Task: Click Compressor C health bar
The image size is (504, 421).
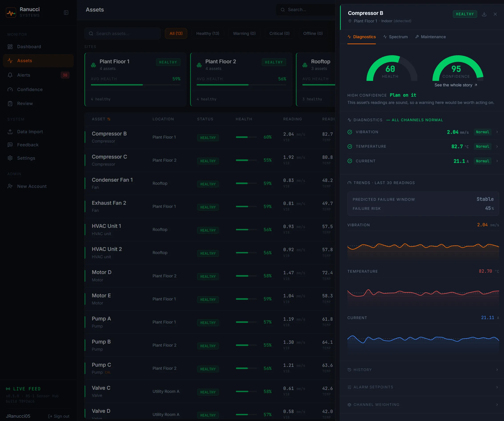Action: pyautogui.click(x=246, y=160)
